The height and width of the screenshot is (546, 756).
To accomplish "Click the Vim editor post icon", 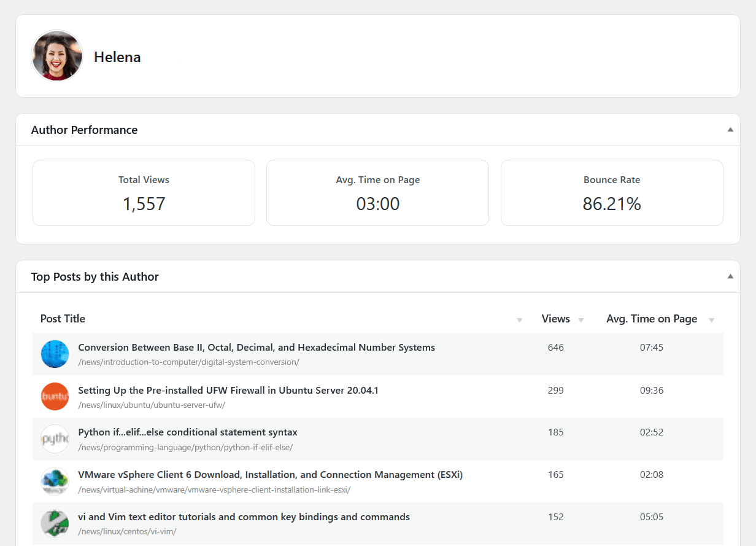I will [55, 523].
